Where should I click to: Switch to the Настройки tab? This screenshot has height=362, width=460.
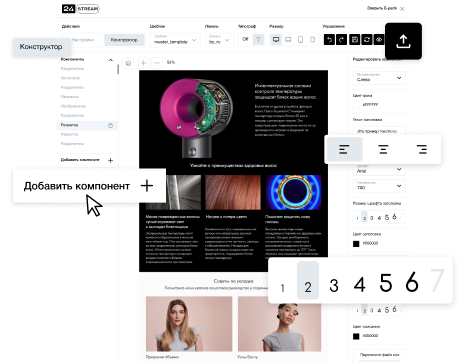click(83, 40)
